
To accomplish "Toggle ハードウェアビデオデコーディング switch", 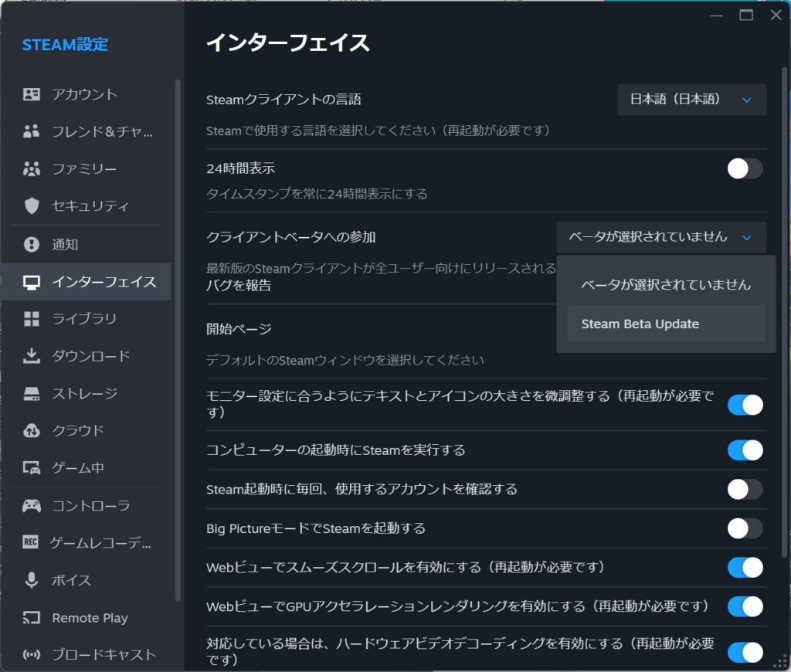I will [x=745, y=653].
